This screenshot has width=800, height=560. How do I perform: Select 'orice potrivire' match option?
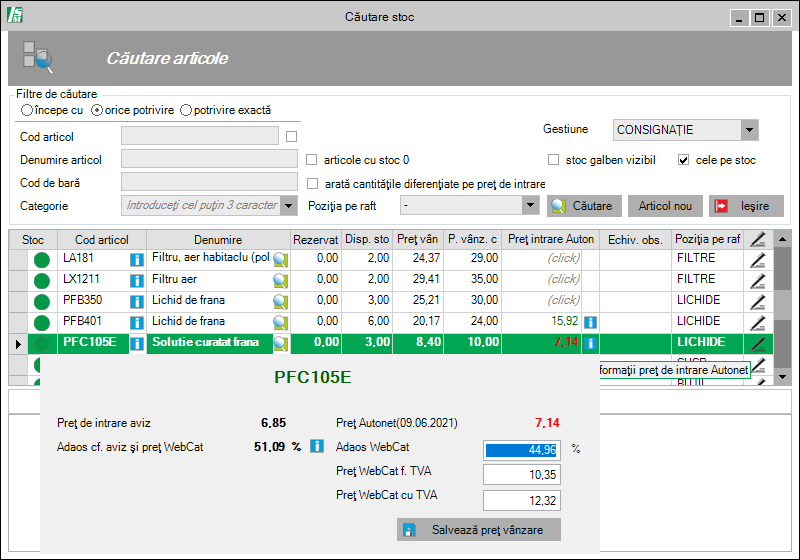[132, 110]
